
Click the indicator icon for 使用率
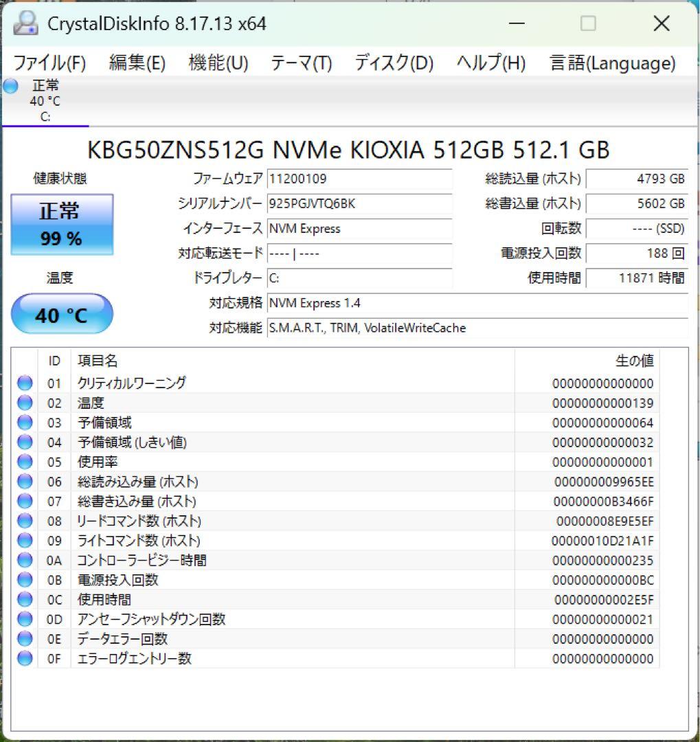[24, 462]
